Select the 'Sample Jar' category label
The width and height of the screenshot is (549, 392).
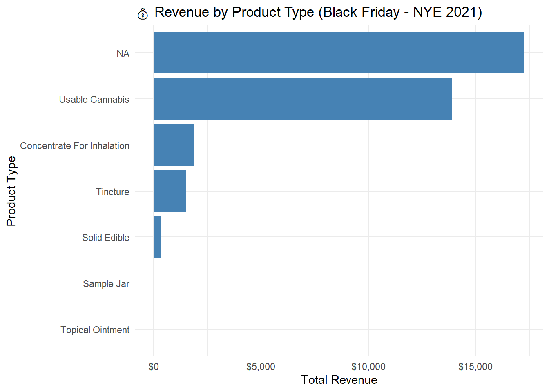pos(106,284)
